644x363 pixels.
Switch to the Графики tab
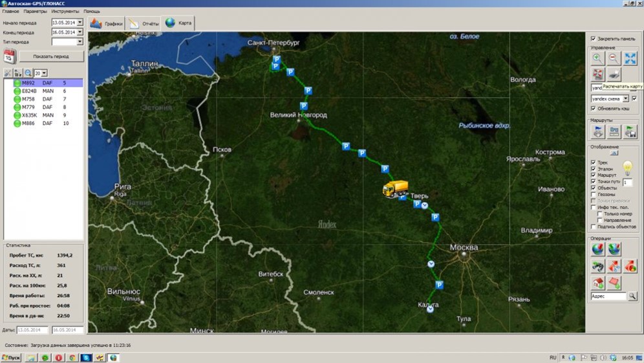click(107, 23)
